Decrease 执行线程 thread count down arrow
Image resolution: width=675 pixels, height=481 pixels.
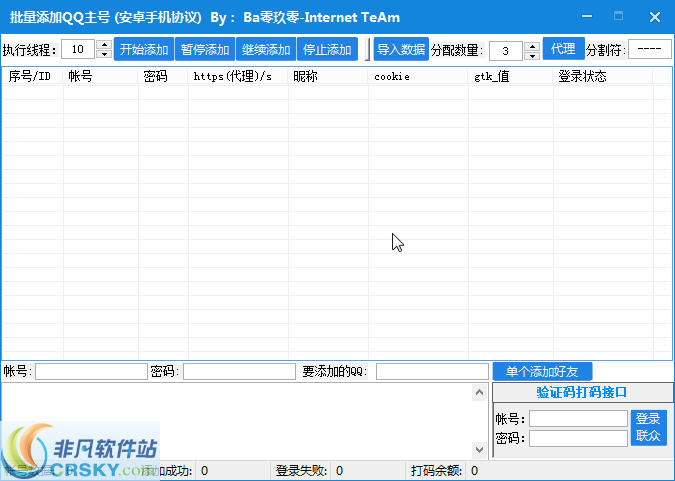pyautogui.click(x=104, y=54)
